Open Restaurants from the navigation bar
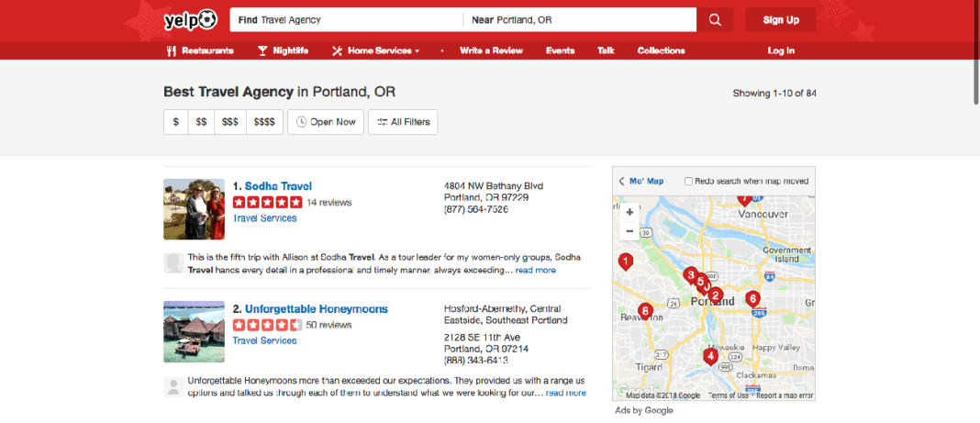The image size is (980, 423). pyautogui.click(x=200, y=50)
